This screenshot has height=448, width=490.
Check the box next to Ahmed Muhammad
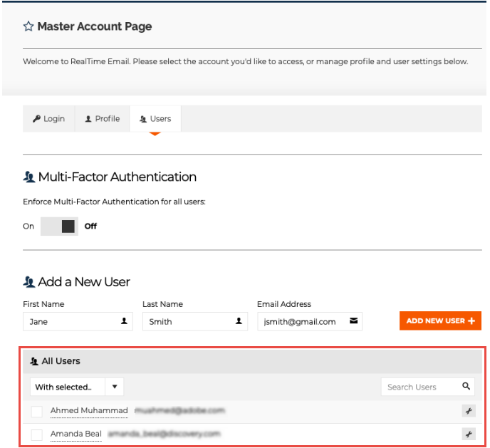37,411
